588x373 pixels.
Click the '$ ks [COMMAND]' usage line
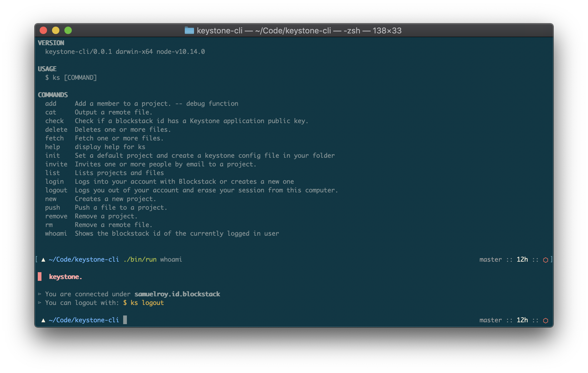71,78
